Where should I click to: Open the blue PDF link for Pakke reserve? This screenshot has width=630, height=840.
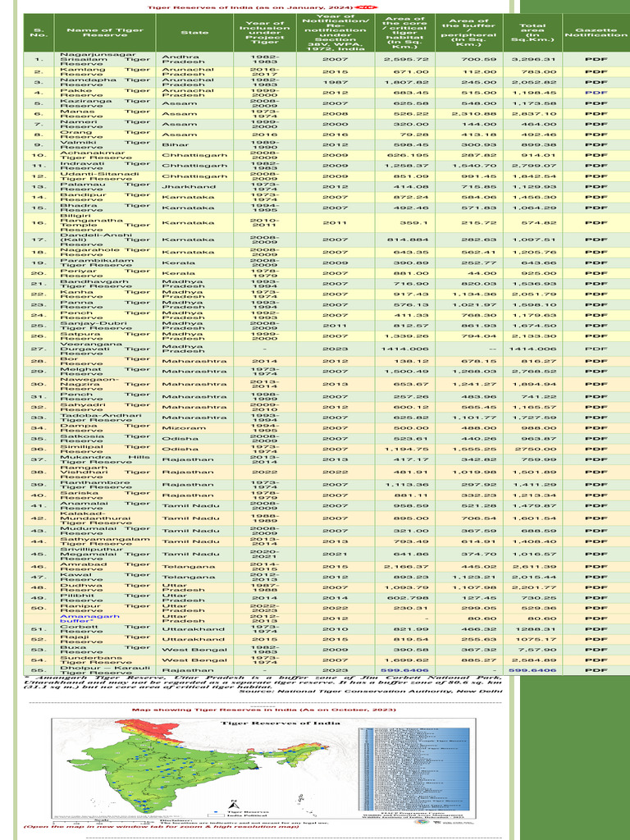pos(596,93)
